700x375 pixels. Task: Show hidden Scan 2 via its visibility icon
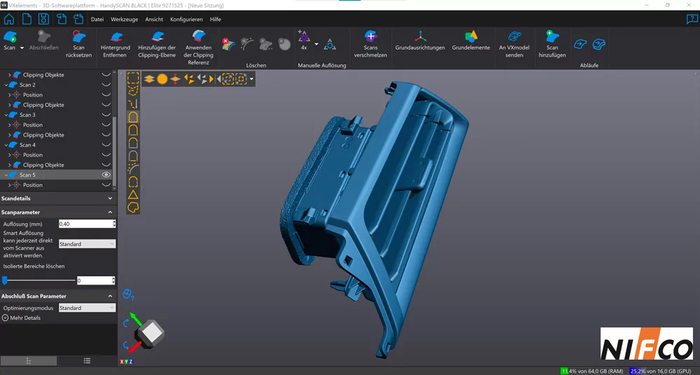pyautogui.click(x=106, y=85)
